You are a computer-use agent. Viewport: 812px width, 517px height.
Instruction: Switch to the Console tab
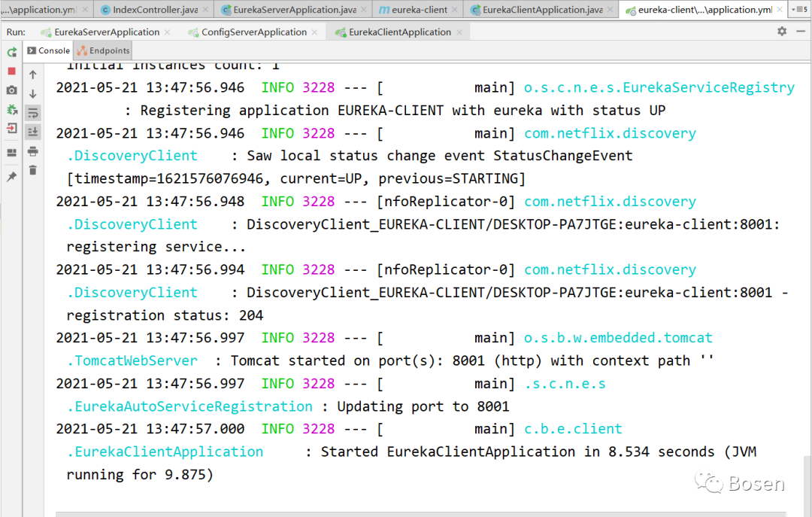click(x=49, y=50)
